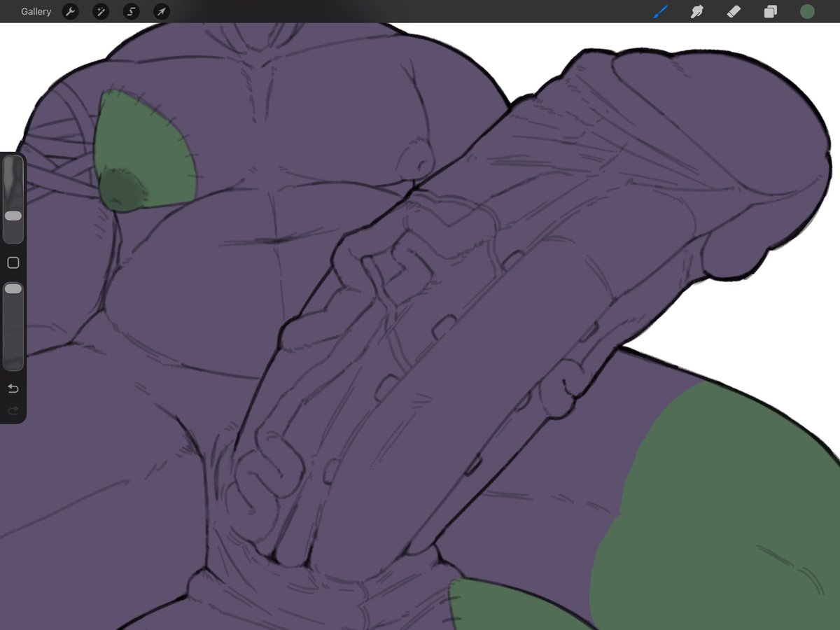
Task: Select the Smudge tool
Action: point(696,11)
